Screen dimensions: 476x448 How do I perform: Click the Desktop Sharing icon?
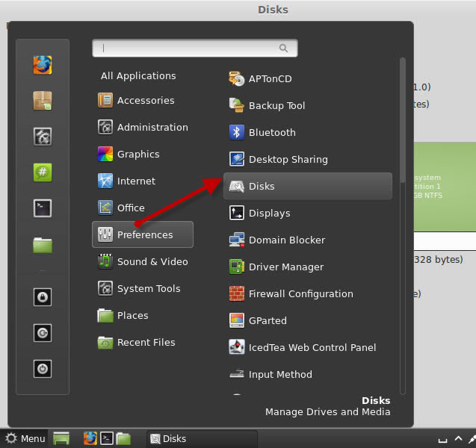(x=236, y=159)
